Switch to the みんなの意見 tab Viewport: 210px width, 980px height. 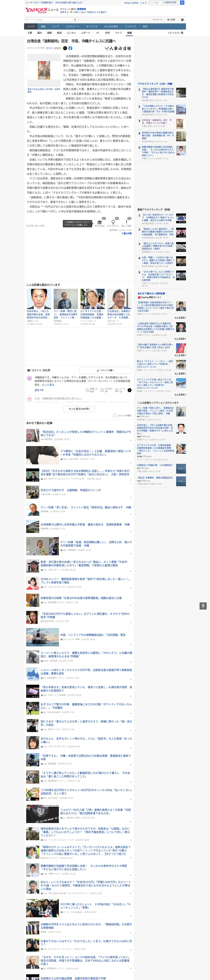111,27
